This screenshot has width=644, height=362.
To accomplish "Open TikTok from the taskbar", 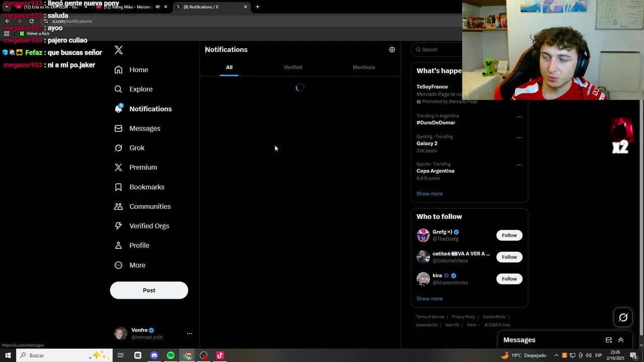I will 220,355.
